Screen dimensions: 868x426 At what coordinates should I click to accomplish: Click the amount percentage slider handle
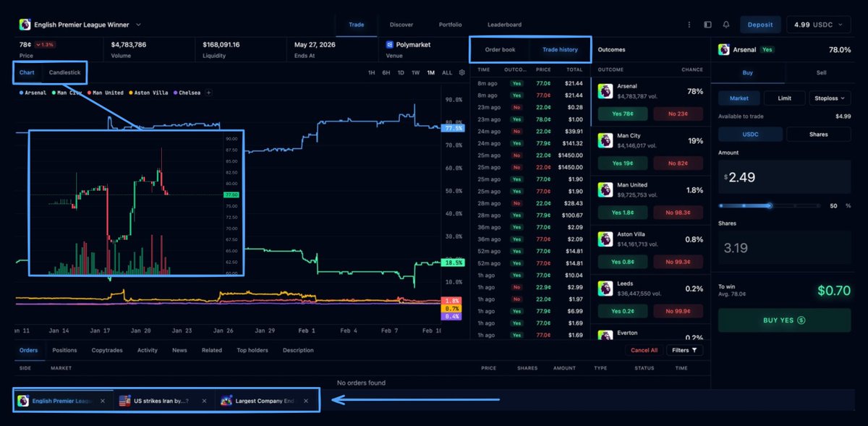tap(770, 205)
